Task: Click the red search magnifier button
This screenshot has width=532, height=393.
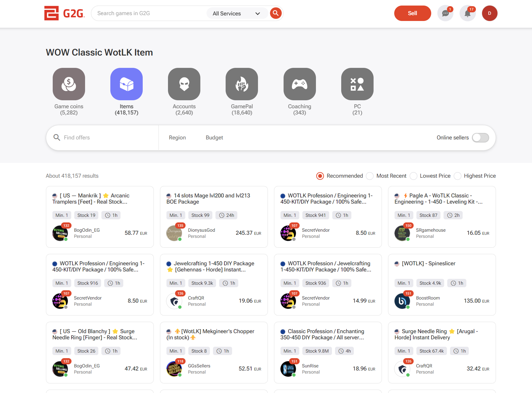Action: (x=276, y=13)
